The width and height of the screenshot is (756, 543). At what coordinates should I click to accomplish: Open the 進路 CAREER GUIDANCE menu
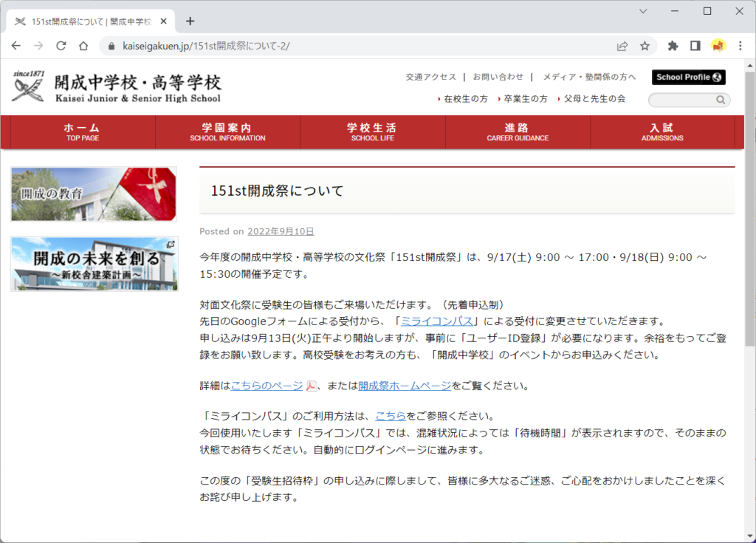tap(518, 132)
